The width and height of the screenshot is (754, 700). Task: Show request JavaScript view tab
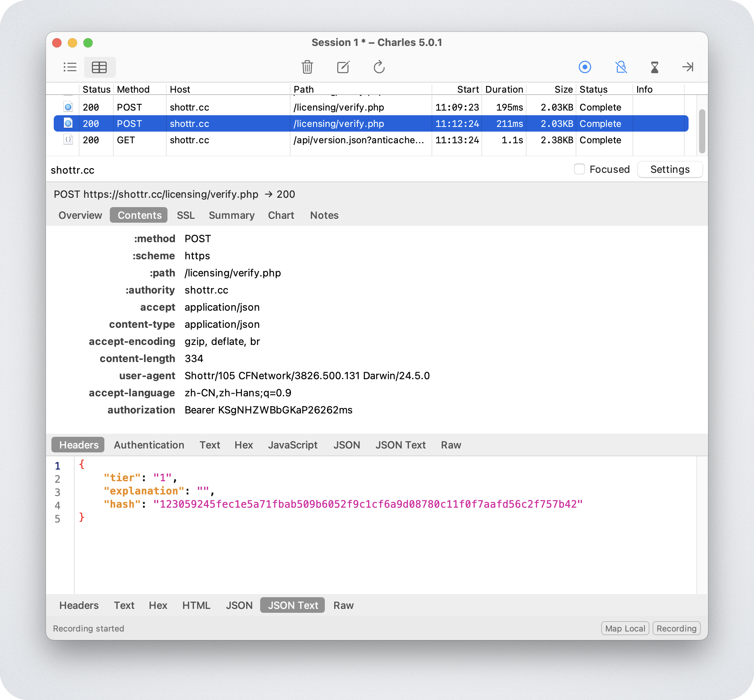coord(292,445)
